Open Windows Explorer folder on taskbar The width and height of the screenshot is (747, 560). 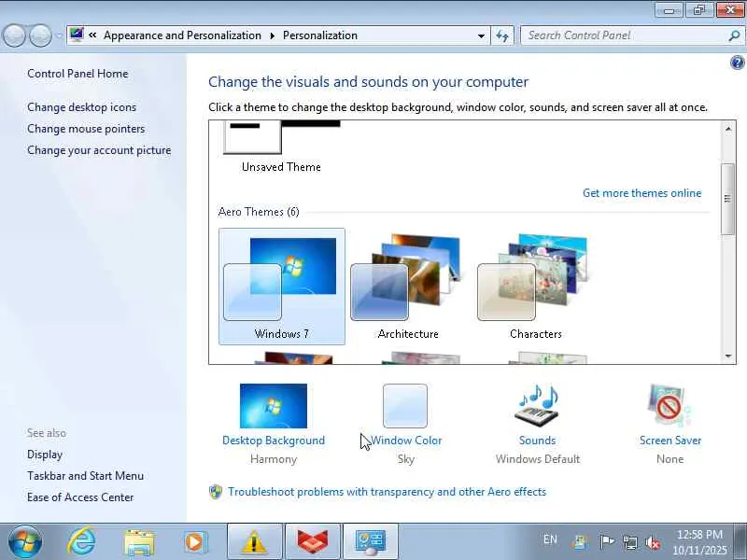(139, 542)
